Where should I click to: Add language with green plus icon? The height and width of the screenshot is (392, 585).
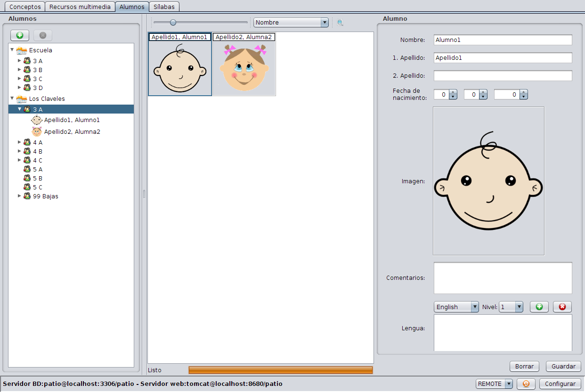pos(539,307)
